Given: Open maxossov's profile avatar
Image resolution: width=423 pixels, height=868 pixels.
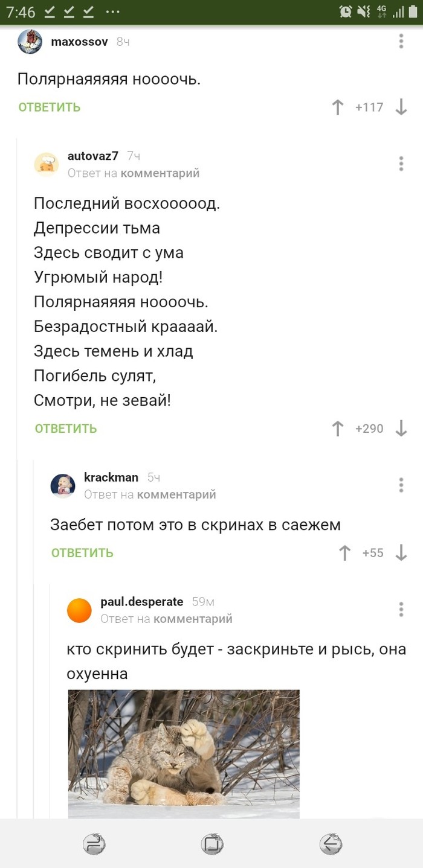Looking at the screenshot, I should 29,42.
